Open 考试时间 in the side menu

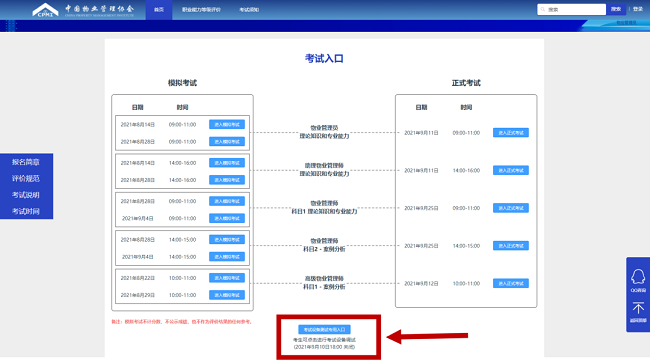(x=26, y=211)
